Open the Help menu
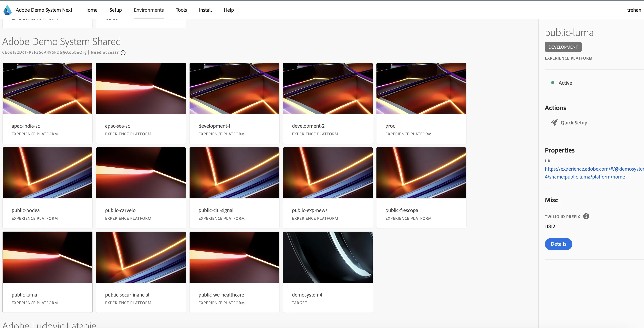Screen dimensions: 644x328 (229, 10)
